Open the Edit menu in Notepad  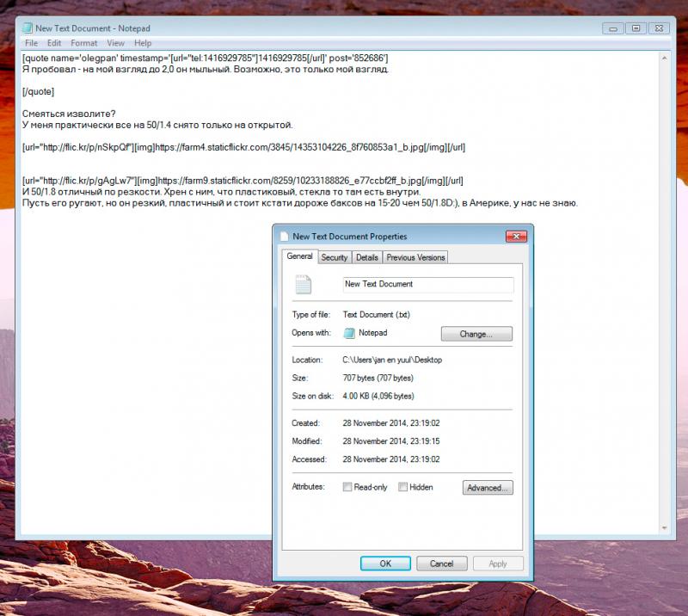pyautogui.click(x=54, y=43)
